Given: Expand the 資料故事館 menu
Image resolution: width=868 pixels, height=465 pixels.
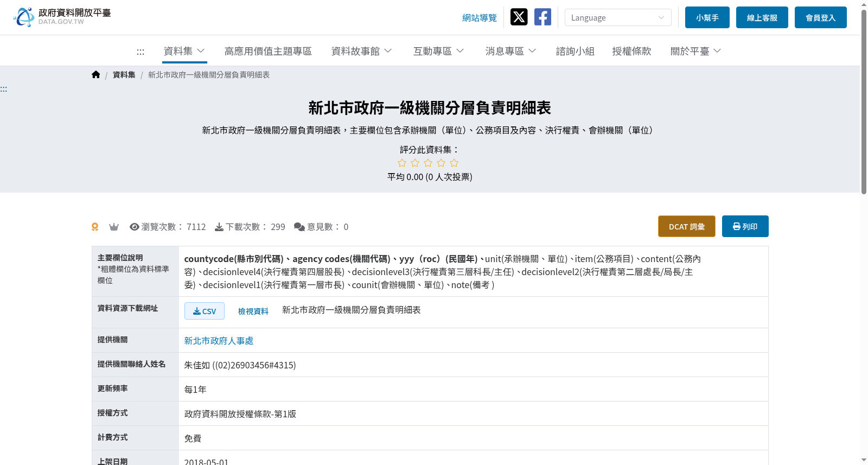Looking at the screenshot, I should point(361,51).
